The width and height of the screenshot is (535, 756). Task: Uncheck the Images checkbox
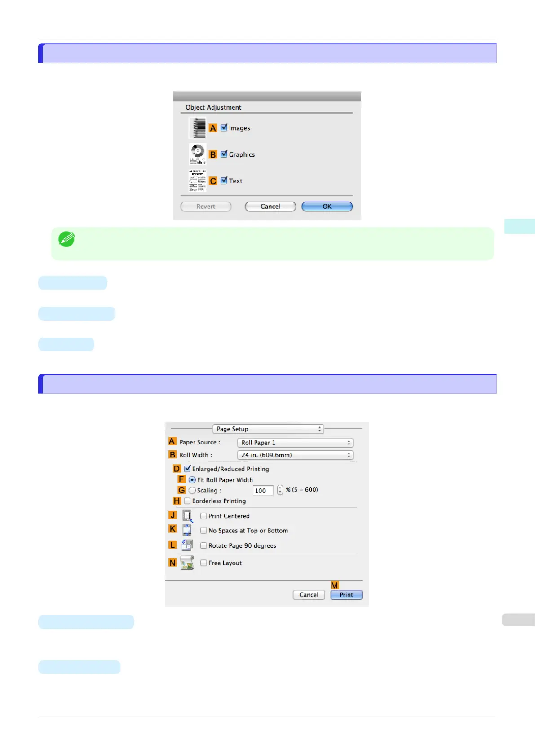[224, 128]
